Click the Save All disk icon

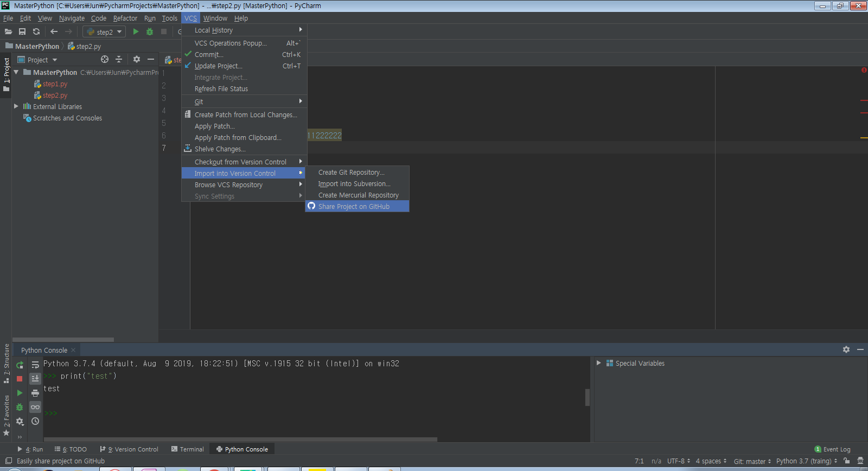tap(22, 32)
